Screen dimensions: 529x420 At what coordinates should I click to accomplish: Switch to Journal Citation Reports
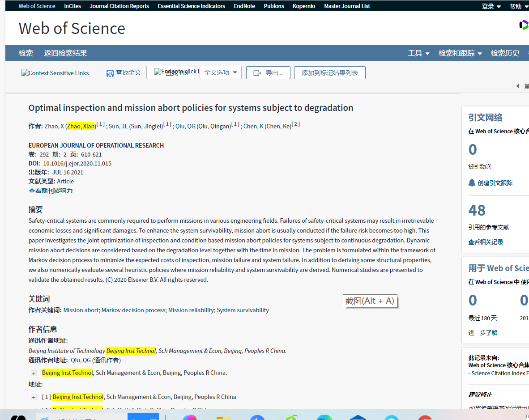119,6
